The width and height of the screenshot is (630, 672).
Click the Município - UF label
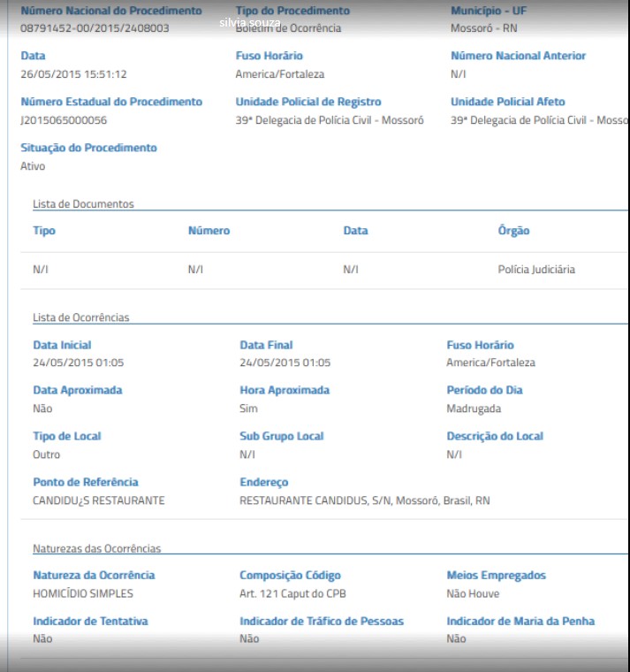click(489, 11)
